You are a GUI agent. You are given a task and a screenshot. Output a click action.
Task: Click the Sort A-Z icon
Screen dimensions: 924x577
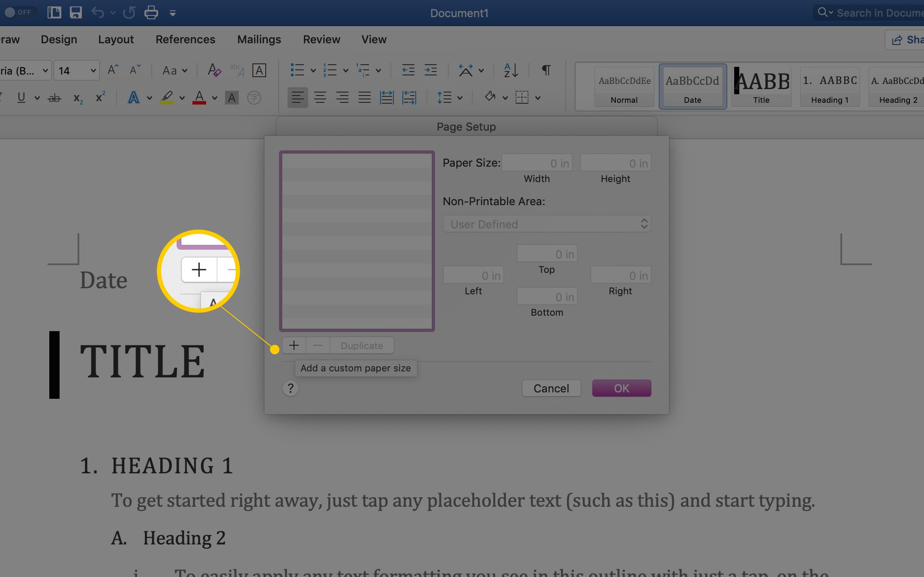(x=511, y=70)
